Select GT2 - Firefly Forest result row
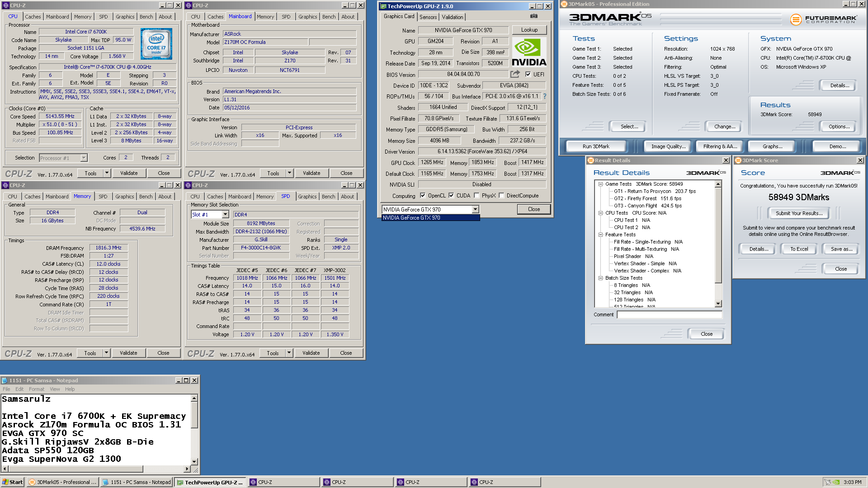The height and width of the screenshot is (488, 868). [647, 198]
